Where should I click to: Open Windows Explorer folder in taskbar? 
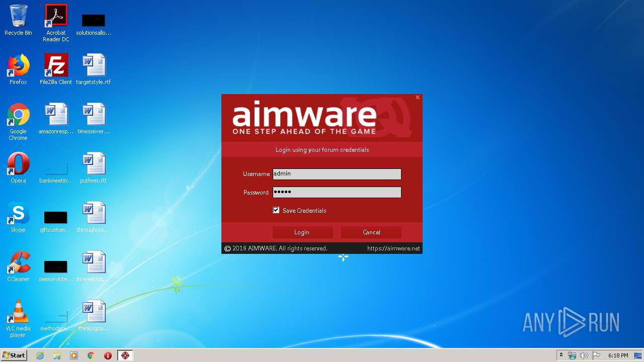[x=57, y=355]
